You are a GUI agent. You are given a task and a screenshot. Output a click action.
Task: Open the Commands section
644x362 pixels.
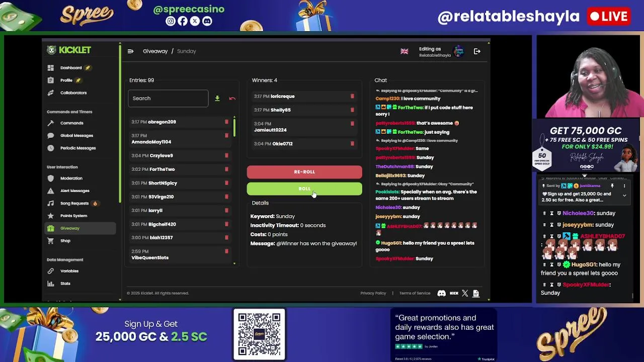coord(72,123)
